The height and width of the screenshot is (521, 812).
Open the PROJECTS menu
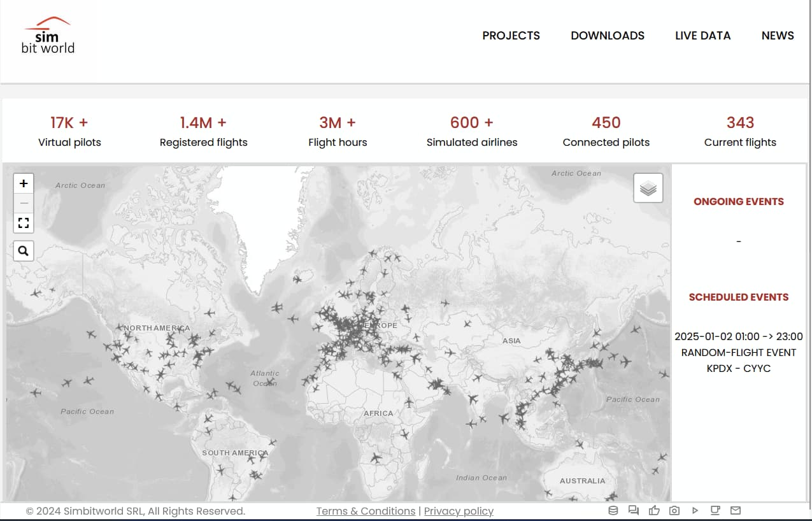pyautogui.click(x=511, y=36)
